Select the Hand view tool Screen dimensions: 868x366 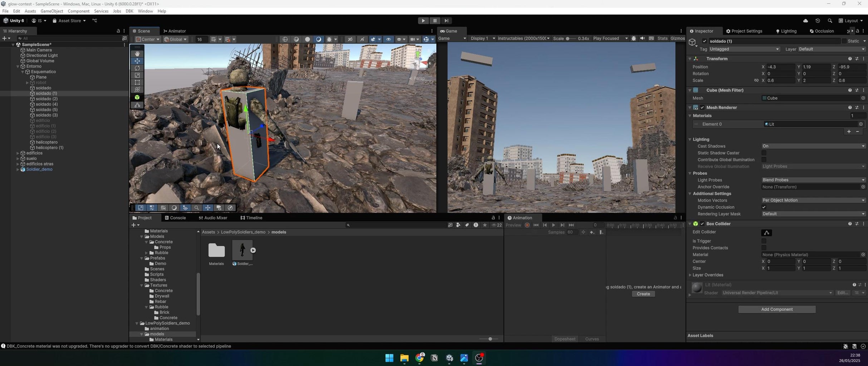pyautogui.click(x=137, y=54)
